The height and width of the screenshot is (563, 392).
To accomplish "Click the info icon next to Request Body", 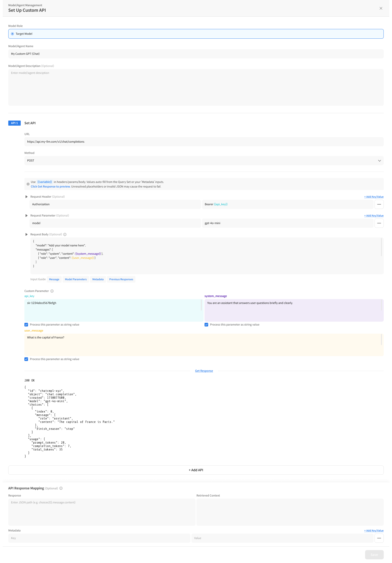I will click(65, 234).
